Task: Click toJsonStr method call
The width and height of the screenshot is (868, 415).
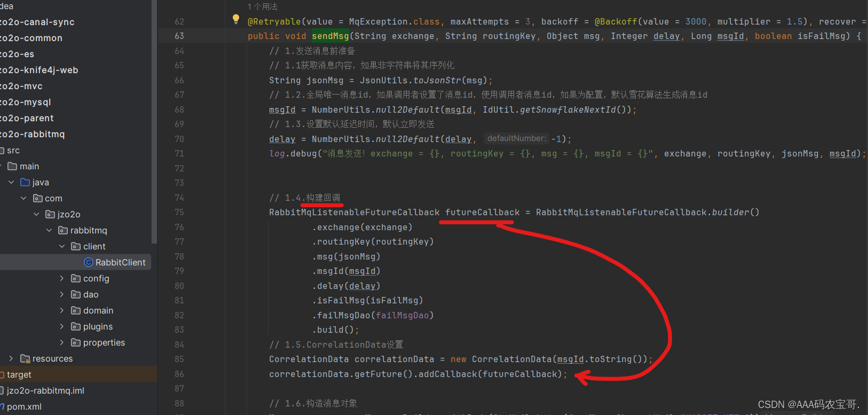Action: pos(437,80)
